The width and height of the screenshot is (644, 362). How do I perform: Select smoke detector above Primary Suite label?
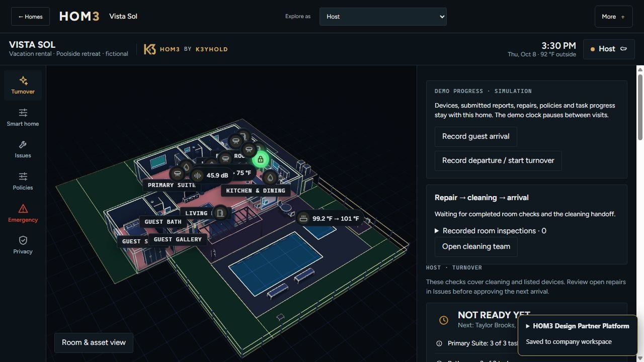coord(177,174)
